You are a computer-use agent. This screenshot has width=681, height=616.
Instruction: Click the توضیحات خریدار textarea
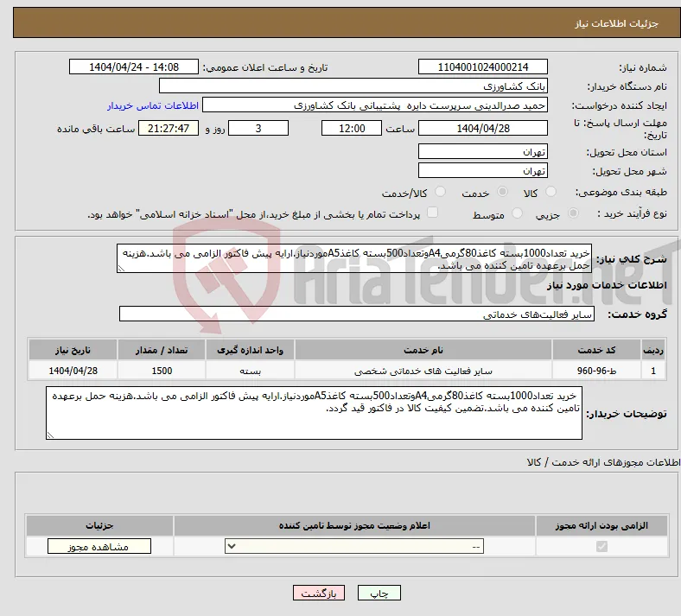(314, 413)
